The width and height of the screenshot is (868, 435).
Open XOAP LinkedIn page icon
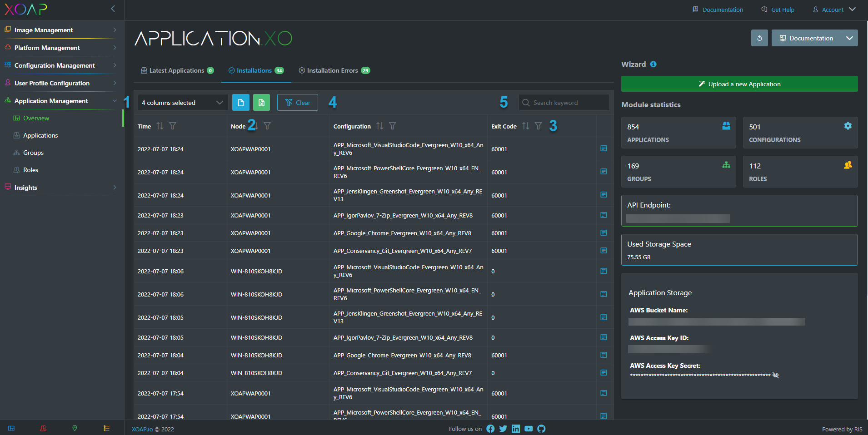[x=516, y=429]
